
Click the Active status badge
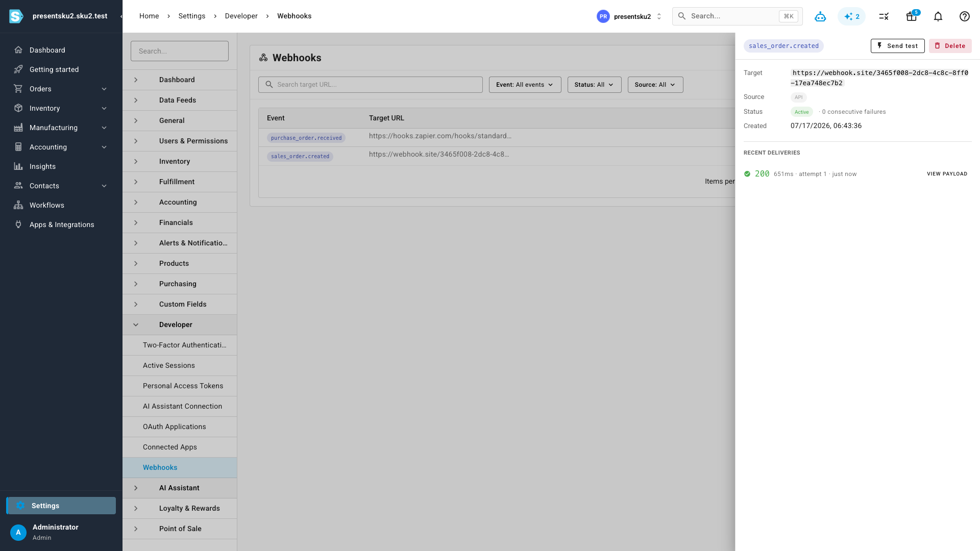pos(801,112)
